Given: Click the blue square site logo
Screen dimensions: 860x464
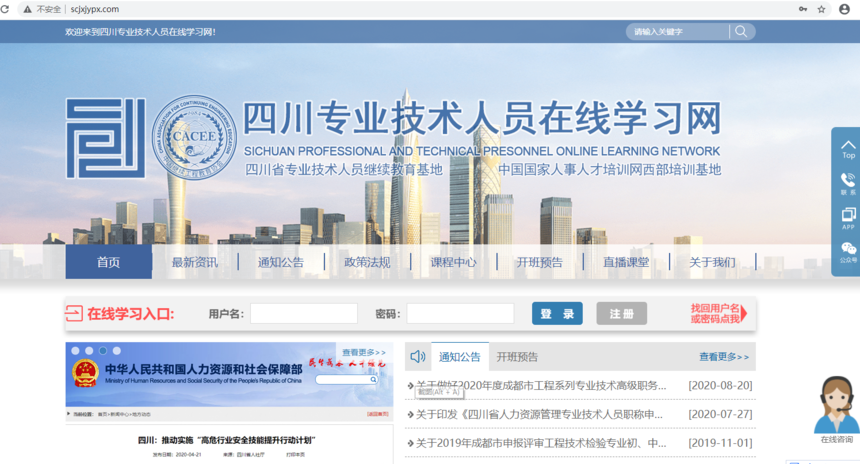Looking at the screenshot, I should [106, 138].
